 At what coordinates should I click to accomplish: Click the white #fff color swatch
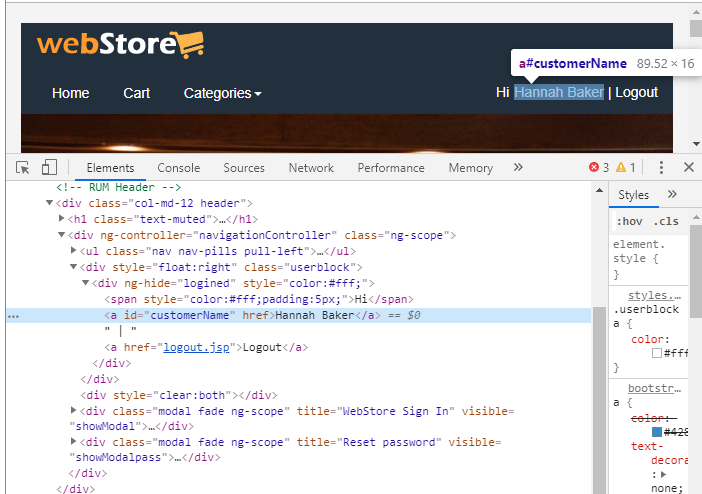(x=657, y=353)
